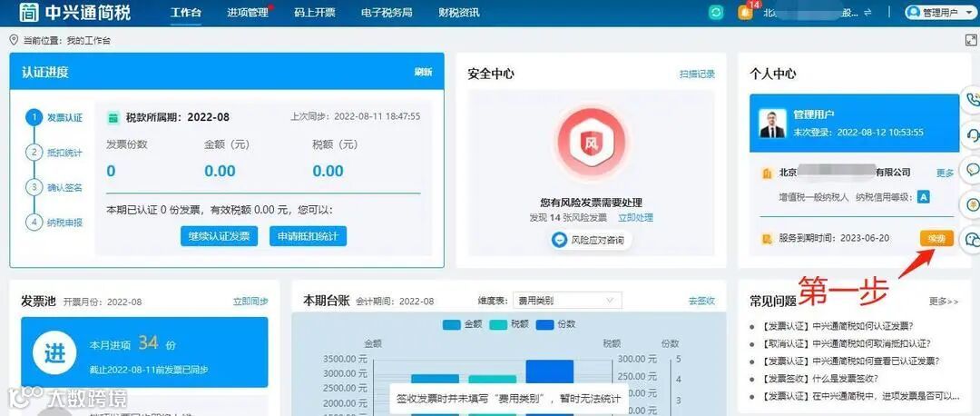Click the 继续认证发票 button

[219, 236]
